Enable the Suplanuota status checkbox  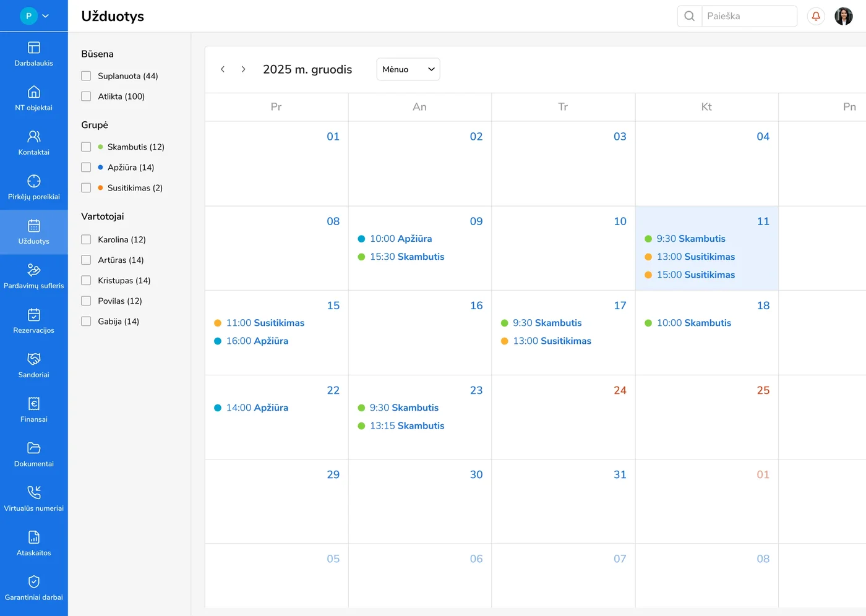coord(86,76)
